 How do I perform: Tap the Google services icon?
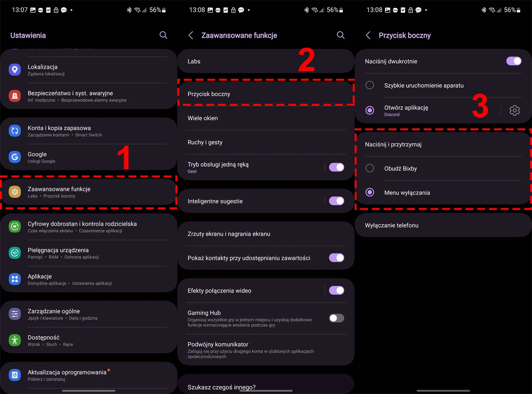pyautogui.click(x=15, y=157)
